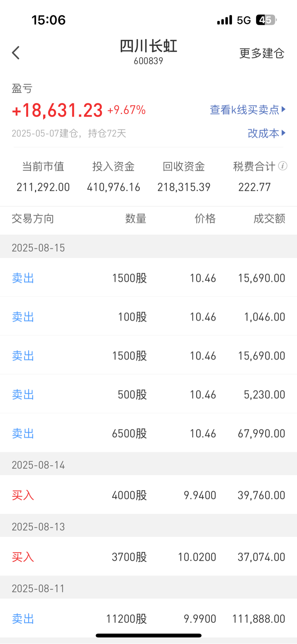Tap the 投入资金 value 410,976.16
297x644 pixels.
coord(114,187)
